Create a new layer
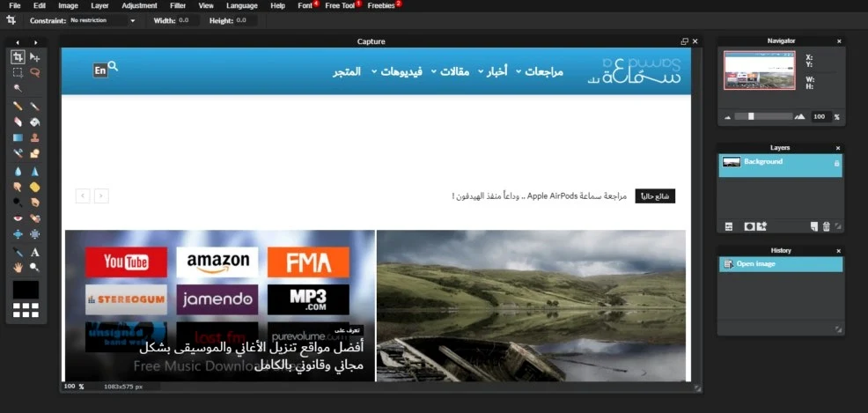Screen dimensions: 868x413 coord(813,226)
